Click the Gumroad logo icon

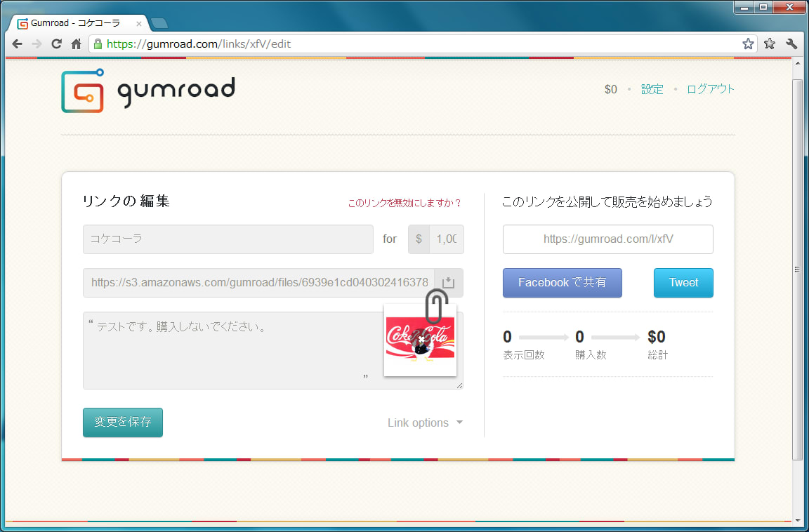(82, 91)
